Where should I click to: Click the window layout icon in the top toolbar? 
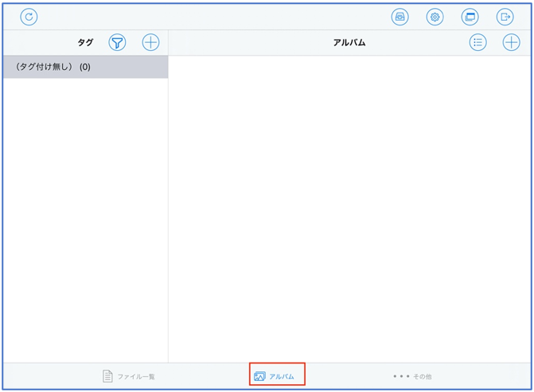[470, 17]
